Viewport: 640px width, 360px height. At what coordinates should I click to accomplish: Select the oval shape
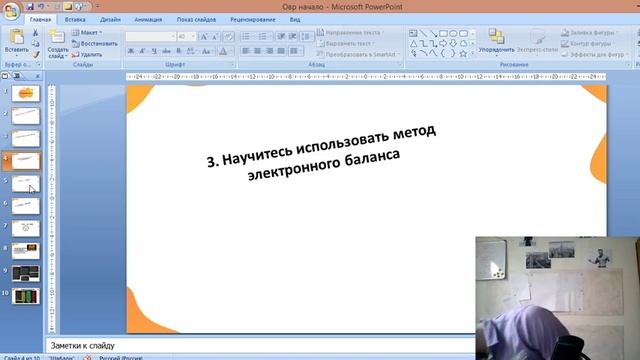[453, 33]
